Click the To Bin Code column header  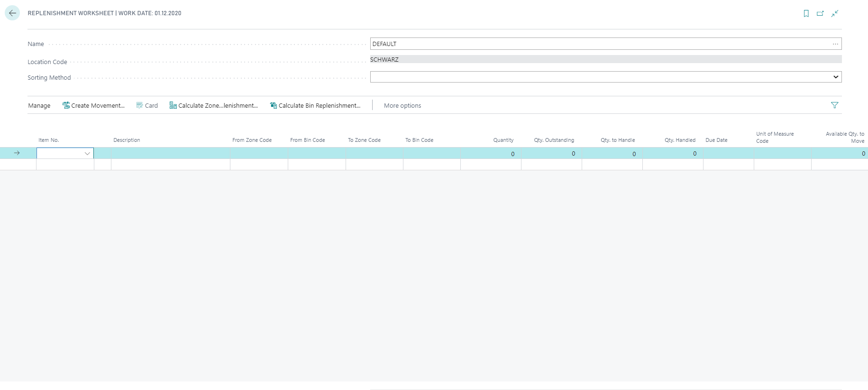(x=419, y=140)
